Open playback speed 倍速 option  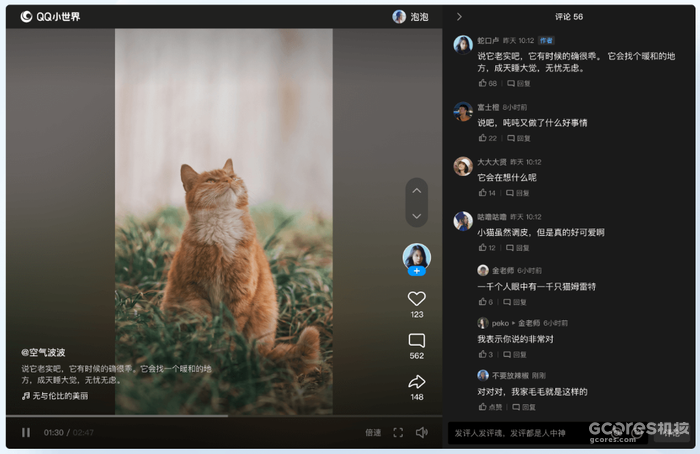point(373,432)
